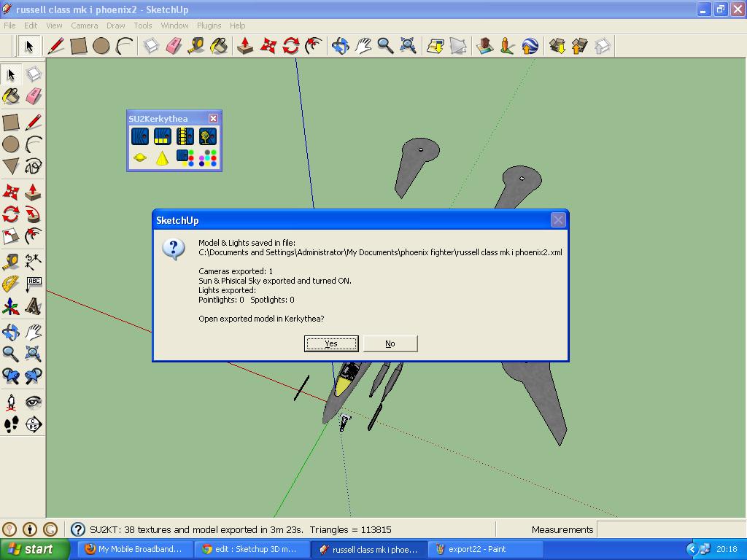This screenshot has height=560, width=747.
Task: Open the Plugins menu
Action: [x=209, y=26]
